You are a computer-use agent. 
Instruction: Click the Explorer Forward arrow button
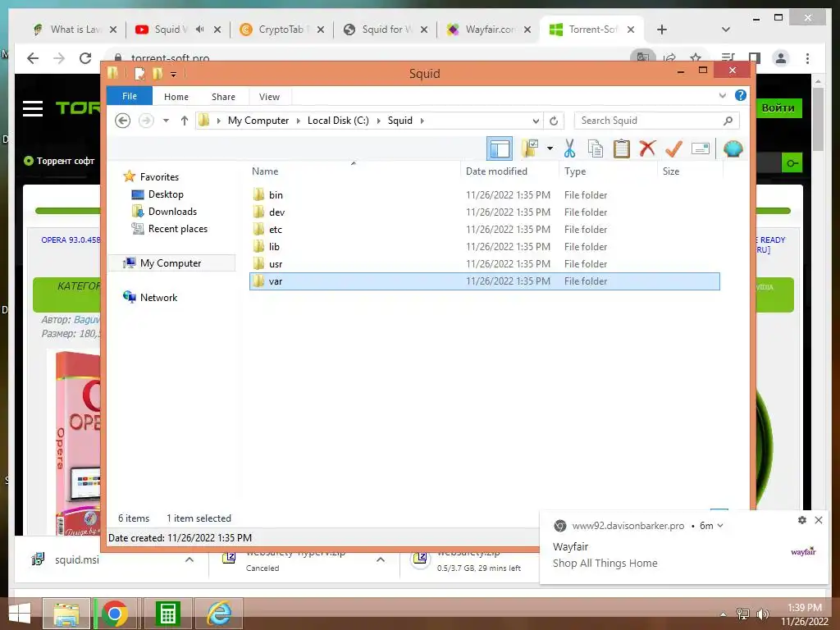(146, 121)
